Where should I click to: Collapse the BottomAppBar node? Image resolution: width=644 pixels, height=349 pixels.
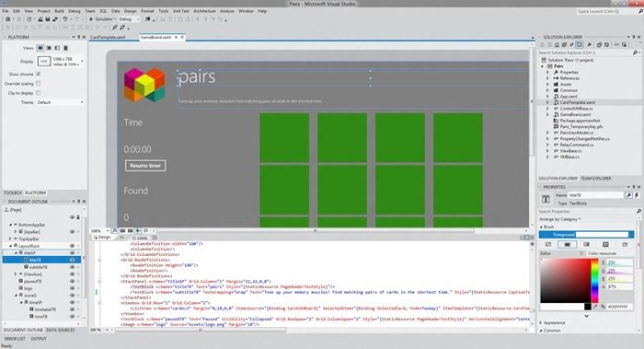pyautogui.click(x=11, y=225)
